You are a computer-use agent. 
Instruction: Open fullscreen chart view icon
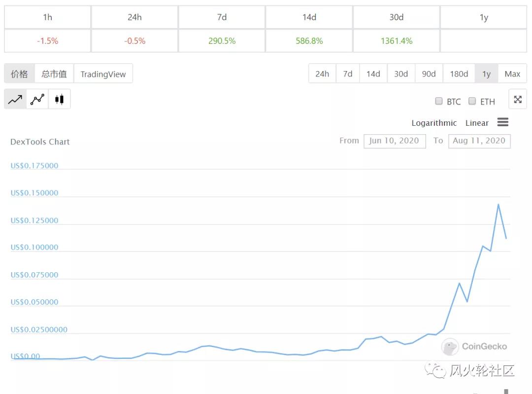517,99
